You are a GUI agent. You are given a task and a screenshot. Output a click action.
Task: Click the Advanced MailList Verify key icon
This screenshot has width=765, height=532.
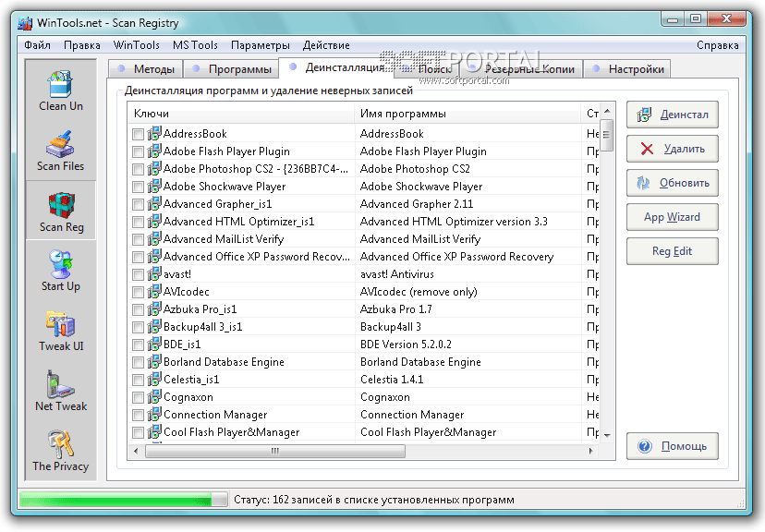(154, 238)
